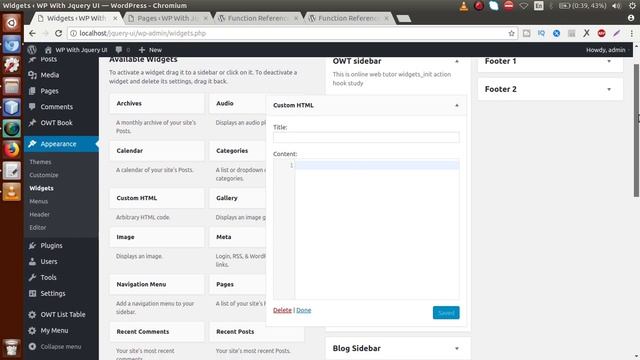Viewport: 640px width, 360px height.
Task: Select the Navigation Menu available widget
Action: tap(157, 284)
